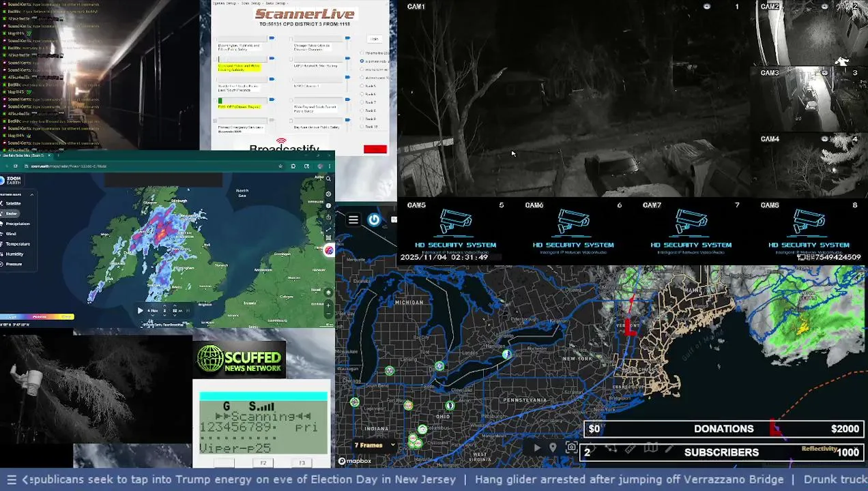Open ScannerLive Data Setup menu
The height and width of the screenshot is (491, 868).
[275, 3]
